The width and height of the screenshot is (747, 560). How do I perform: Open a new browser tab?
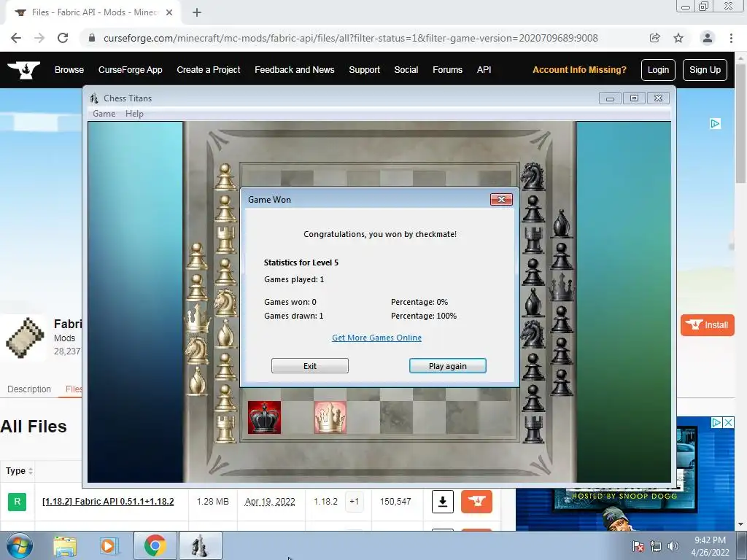coord(197,12)
